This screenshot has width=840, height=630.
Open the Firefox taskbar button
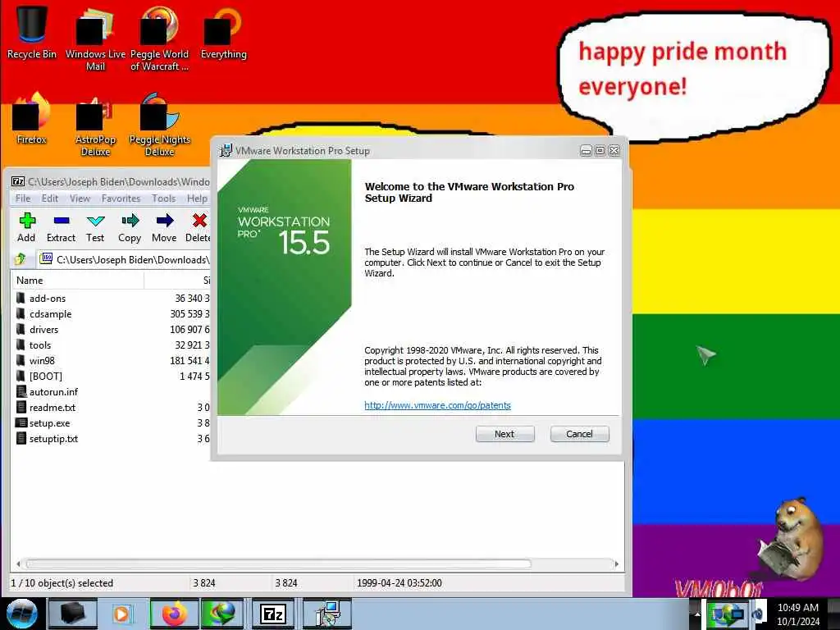pos(174,614)
